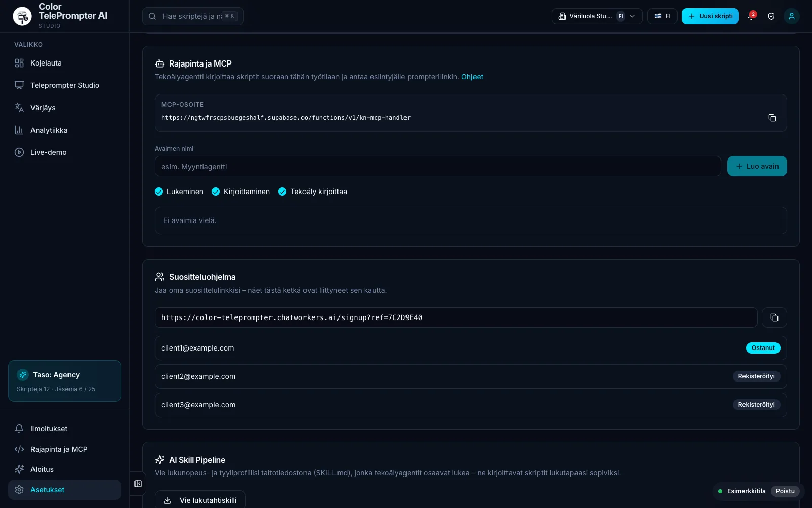Screen dimensions: 812x508
Task: Click the Analytiikka bar chart icon
Action: (19, 130)
